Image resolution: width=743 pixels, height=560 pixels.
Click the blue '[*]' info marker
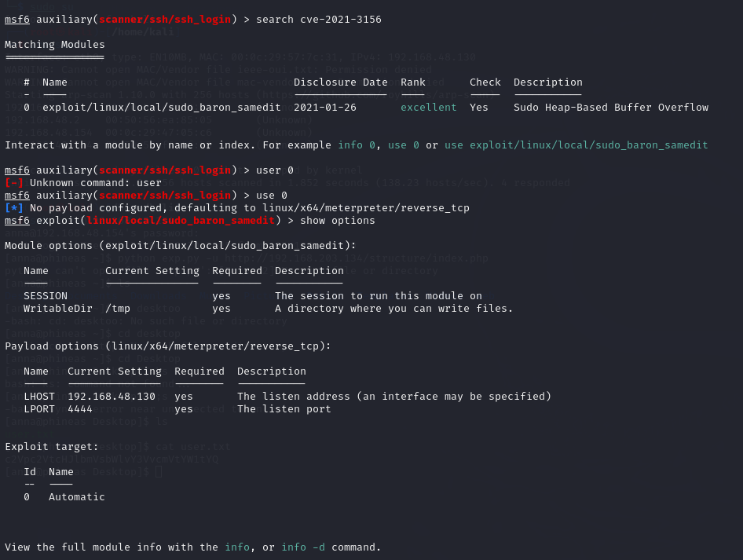point(13,208)
